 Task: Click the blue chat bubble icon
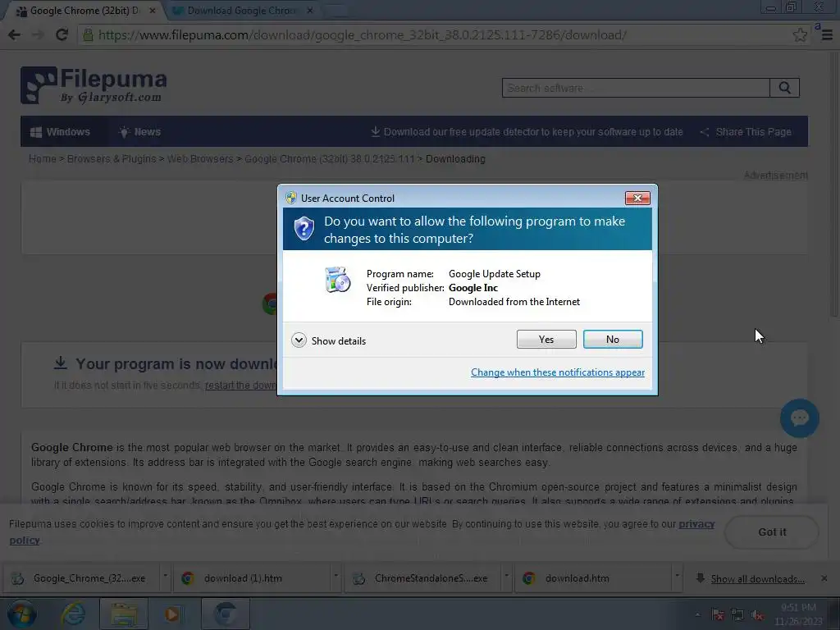[x=799, y=418]
